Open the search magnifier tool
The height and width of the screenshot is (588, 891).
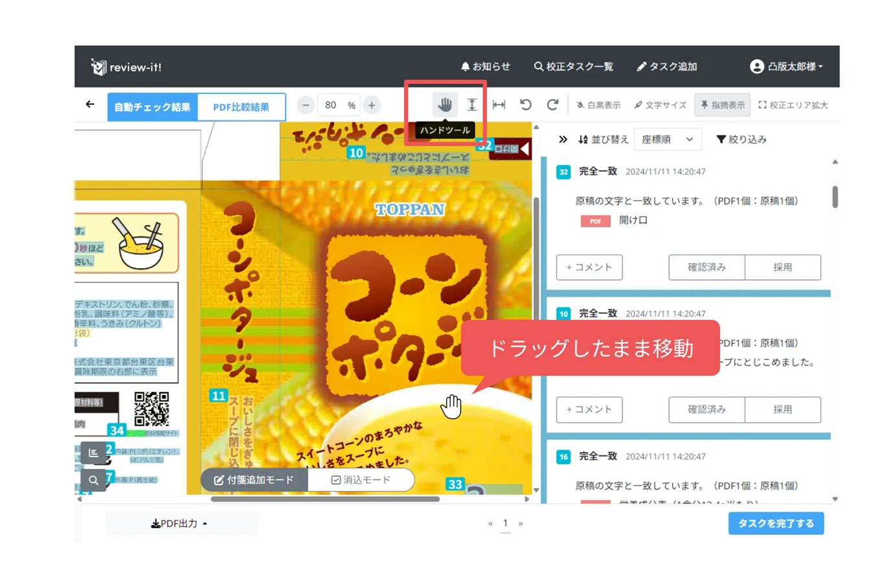click(93, 480)
